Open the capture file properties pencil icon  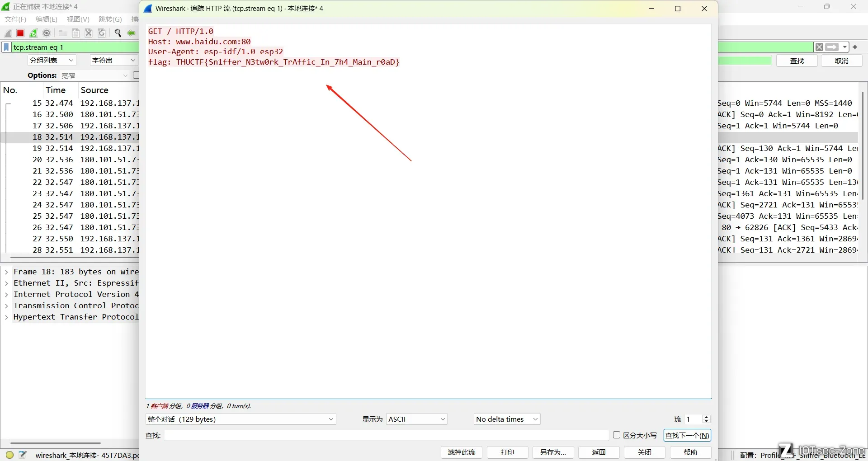(23, 455)
